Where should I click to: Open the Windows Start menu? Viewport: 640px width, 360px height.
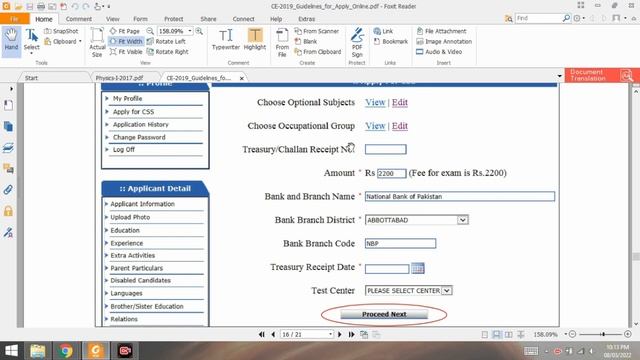(11, 351)
